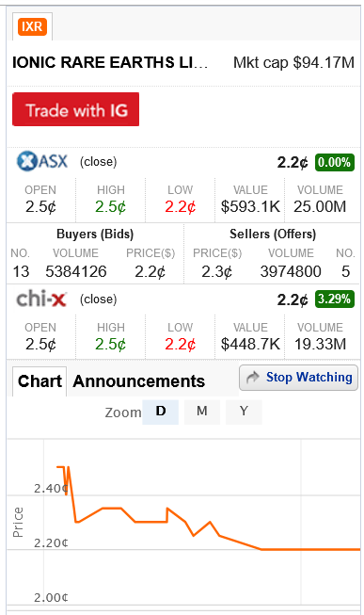This screenshot has height=615, width=364.
Task: Click the buyers bid price 2.2¢
Action: point(150,271)
